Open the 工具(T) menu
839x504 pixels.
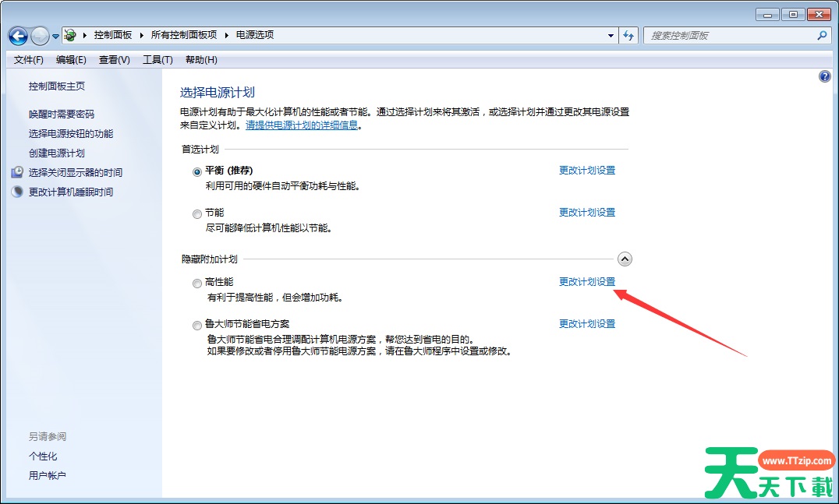(x=158, y=60)
